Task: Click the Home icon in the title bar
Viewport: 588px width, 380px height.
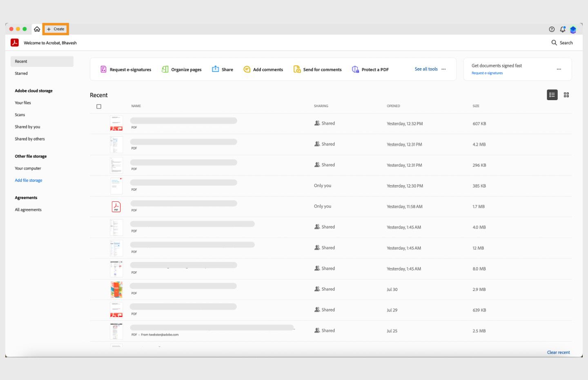Action: (37, 29)
